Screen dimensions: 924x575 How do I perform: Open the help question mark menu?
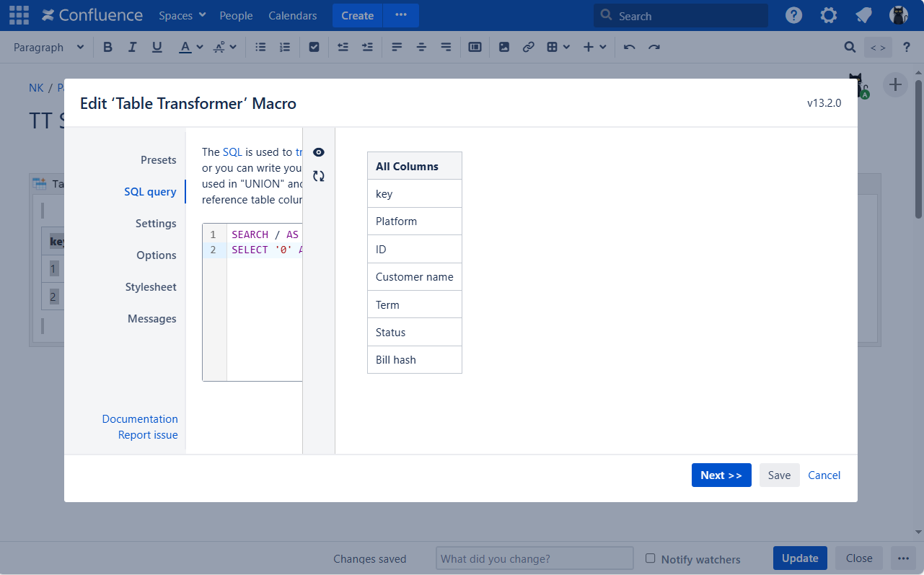(x=793, y=15)
